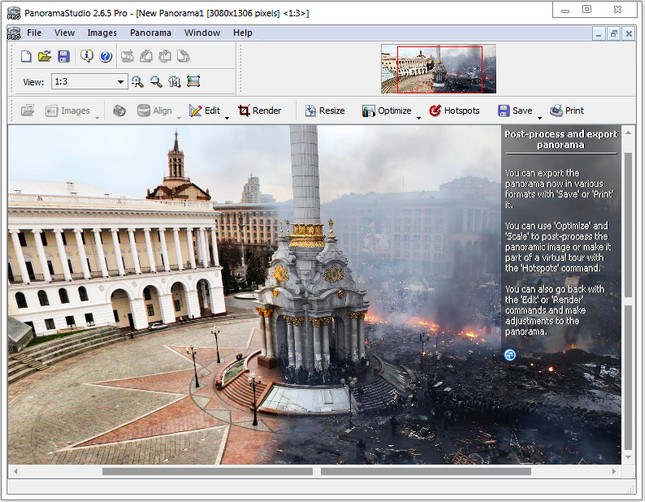Open a project with the folder icon
This screenshot has width=645, height=502.
[x=45, y=56]
